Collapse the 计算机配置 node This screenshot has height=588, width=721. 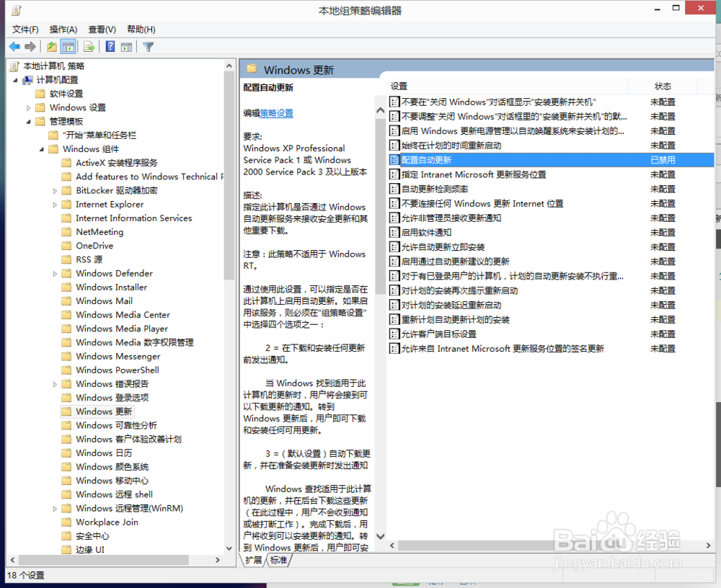coord(15,81)
